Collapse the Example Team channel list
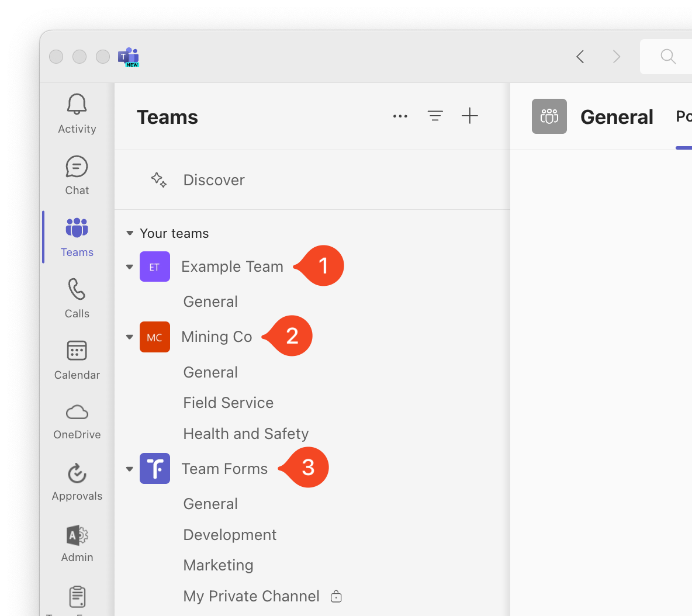 coord(130,267)
